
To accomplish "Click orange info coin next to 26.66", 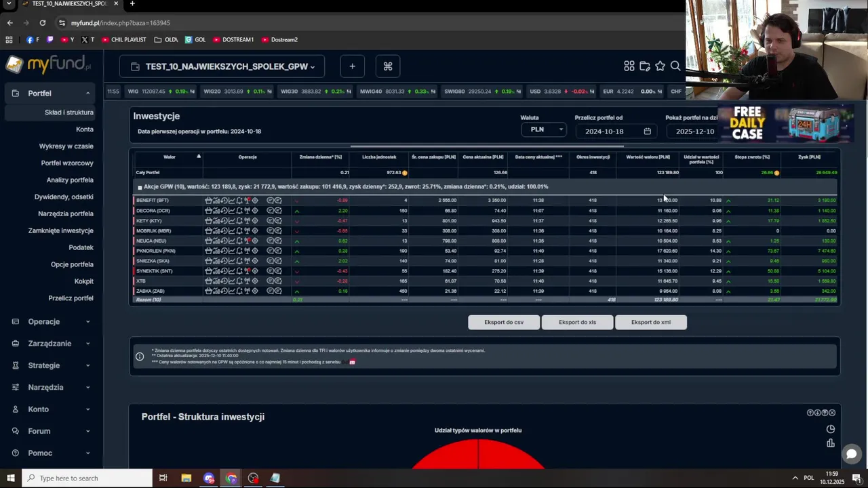I will [776, 173].
